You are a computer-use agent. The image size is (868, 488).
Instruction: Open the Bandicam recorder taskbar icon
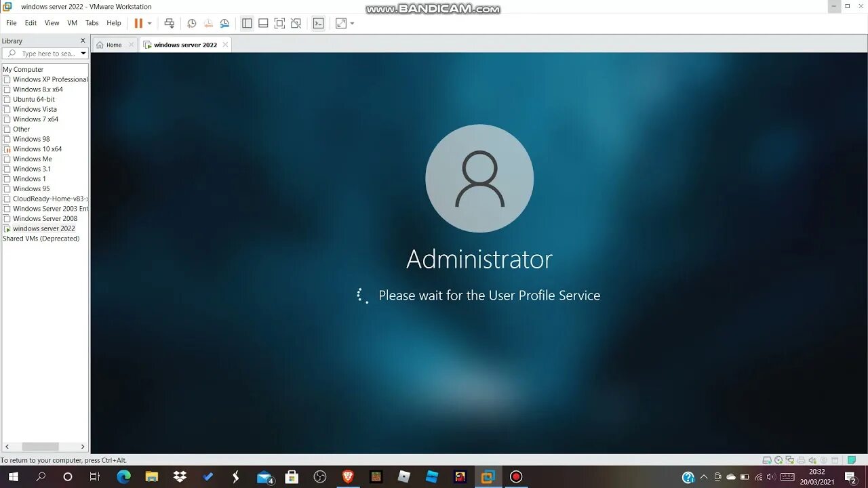pyautogui.click(x=516, y=476)
